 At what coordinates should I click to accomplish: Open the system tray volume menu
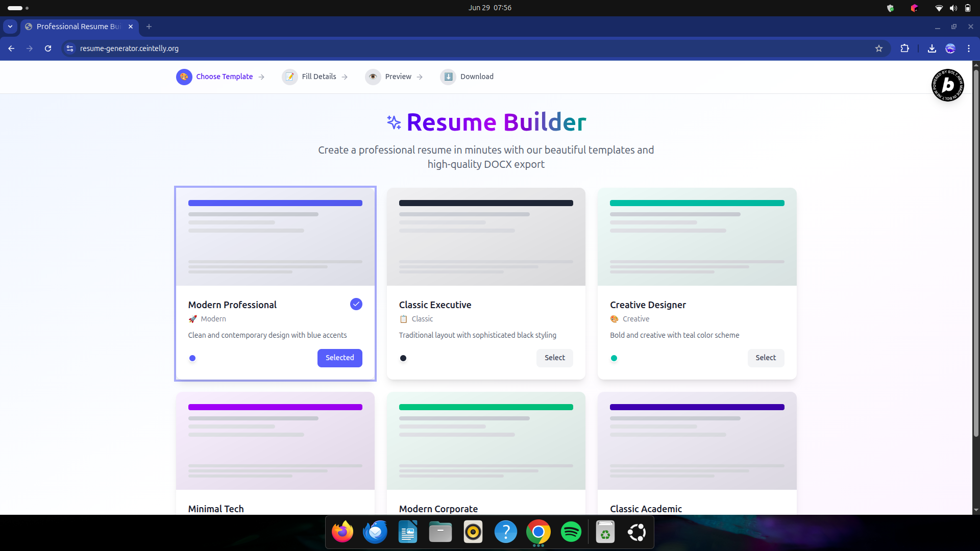(953, 8)
